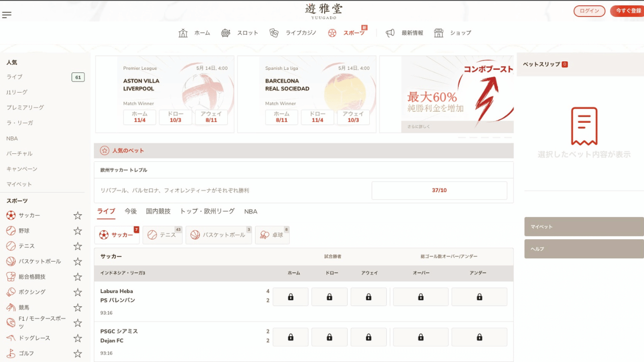Click the slot machine icon
Image resolution: width=644 pixels, height=362 pixels.
click(x=225, y=33)
